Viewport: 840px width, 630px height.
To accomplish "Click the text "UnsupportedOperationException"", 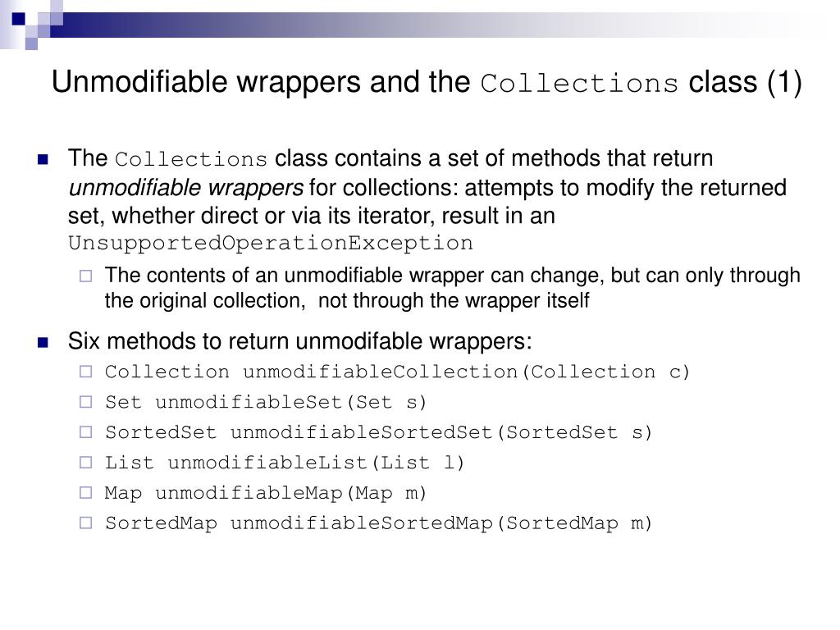I will click(271, 243).
